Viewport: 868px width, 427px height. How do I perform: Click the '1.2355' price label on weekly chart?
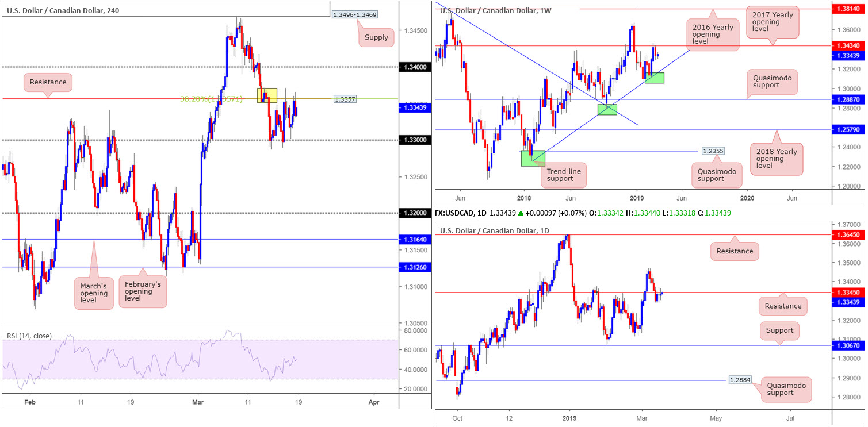click(x=713, y=151)
